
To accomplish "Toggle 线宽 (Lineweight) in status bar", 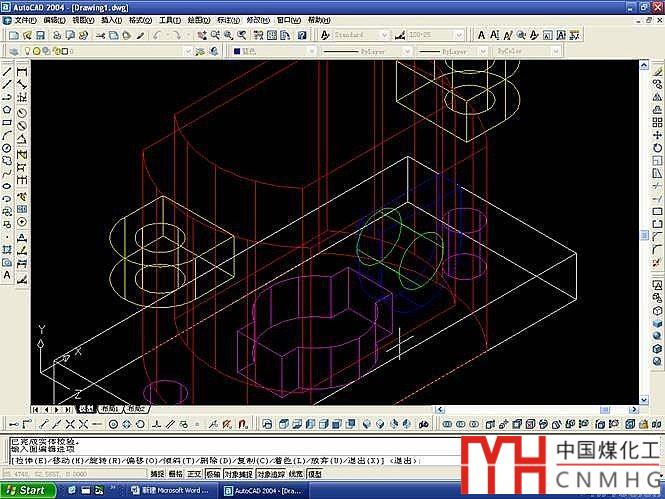I will tap(296, 474).
